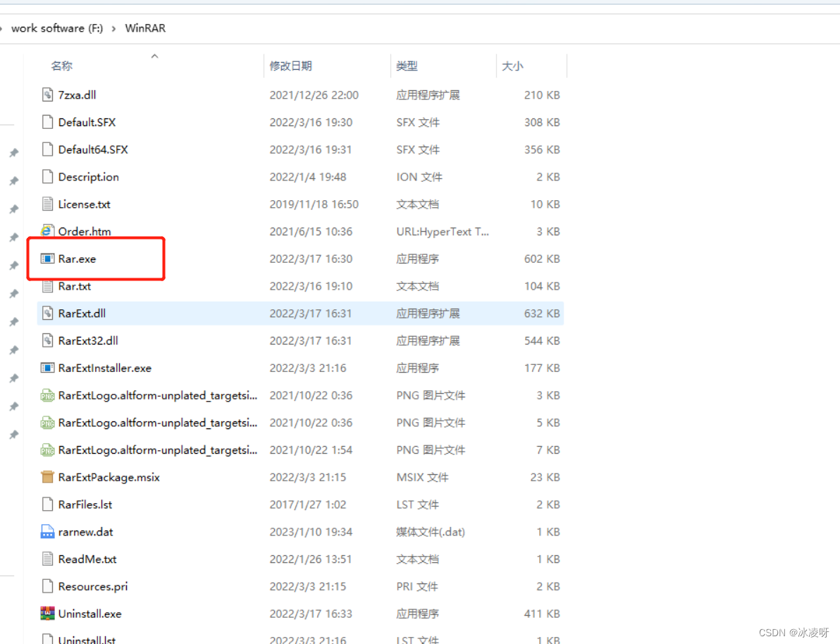Click the Resources.pri file icon
This screenshot has width=840, height=644.
pyautogui.click(x=48, y=587)
